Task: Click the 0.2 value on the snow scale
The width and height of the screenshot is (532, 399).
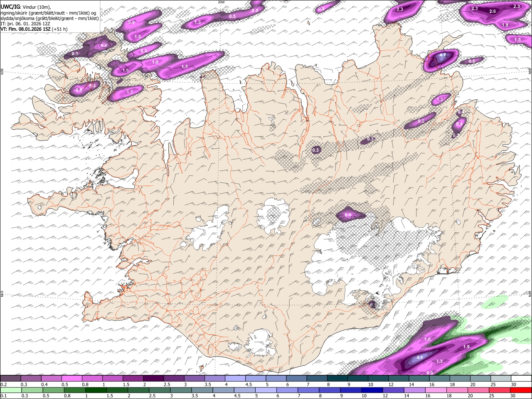Action: tap(4, 384)
